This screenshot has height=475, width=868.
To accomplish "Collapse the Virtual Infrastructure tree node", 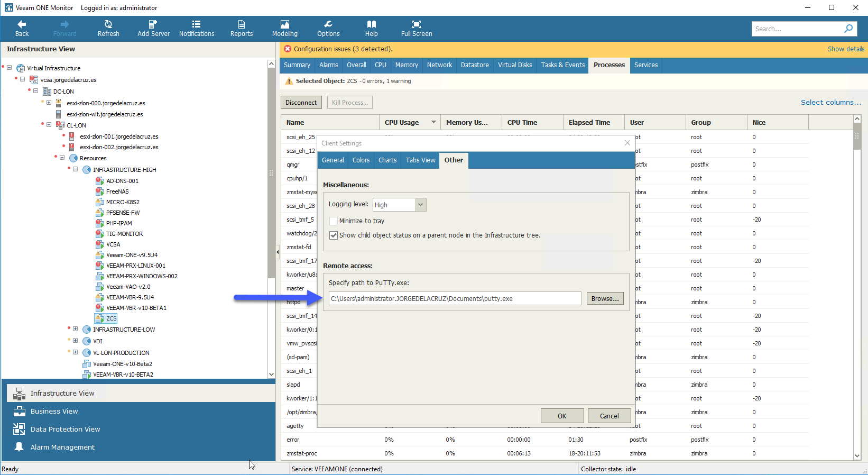I will (x=10, y=68).
